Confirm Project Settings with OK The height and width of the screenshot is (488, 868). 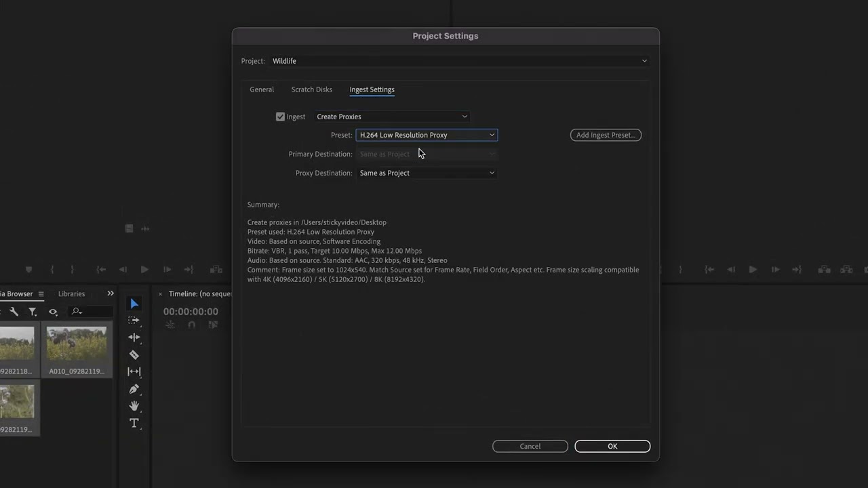tap(612, 446)
